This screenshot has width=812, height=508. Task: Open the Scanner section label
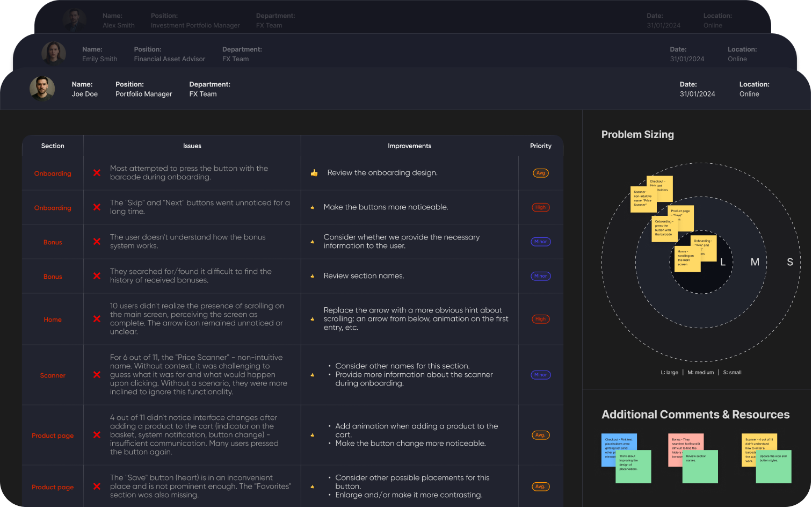(x=53, y=375)
